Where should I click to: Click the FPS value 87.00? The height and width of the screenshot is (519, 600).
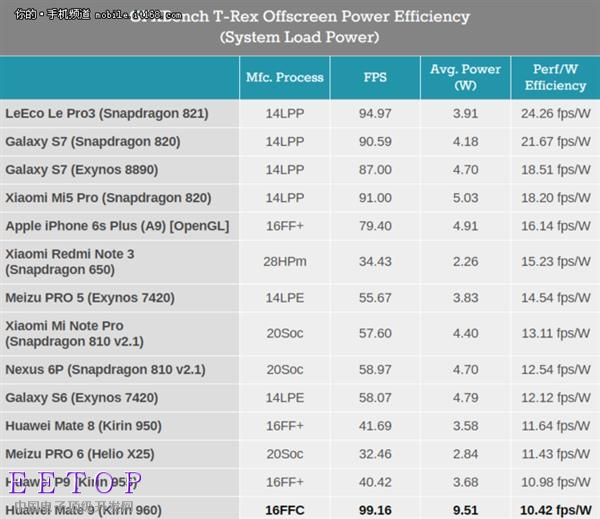[375, 170]
